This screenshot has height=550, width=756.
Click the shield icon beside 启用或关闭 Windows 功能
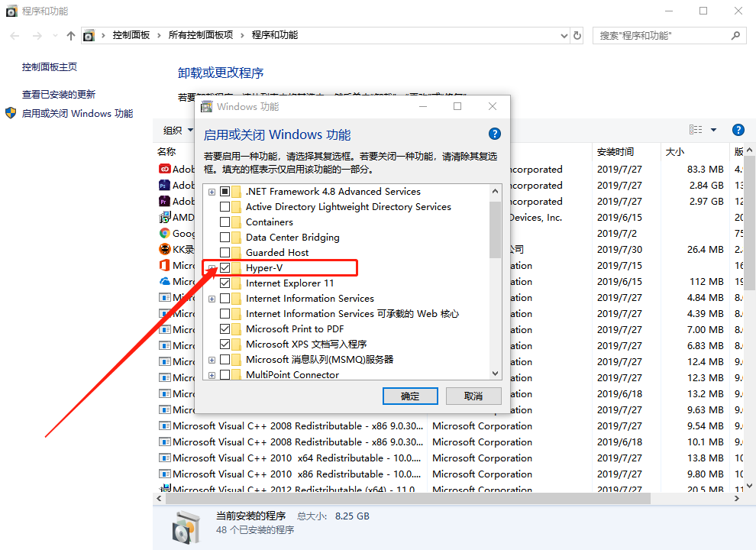coord(11,113)
